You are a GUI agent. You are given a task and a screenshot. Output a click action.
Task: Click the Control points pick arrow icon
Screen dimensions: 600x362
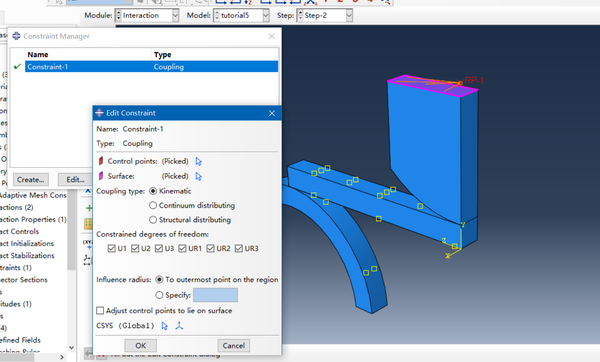[198, 161]
